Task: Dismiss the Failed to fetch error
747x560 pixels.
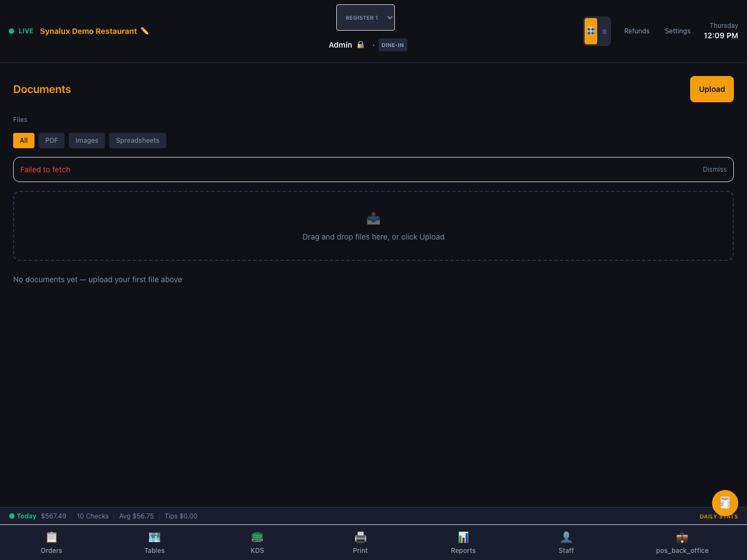Action: (x=714, y=170)
